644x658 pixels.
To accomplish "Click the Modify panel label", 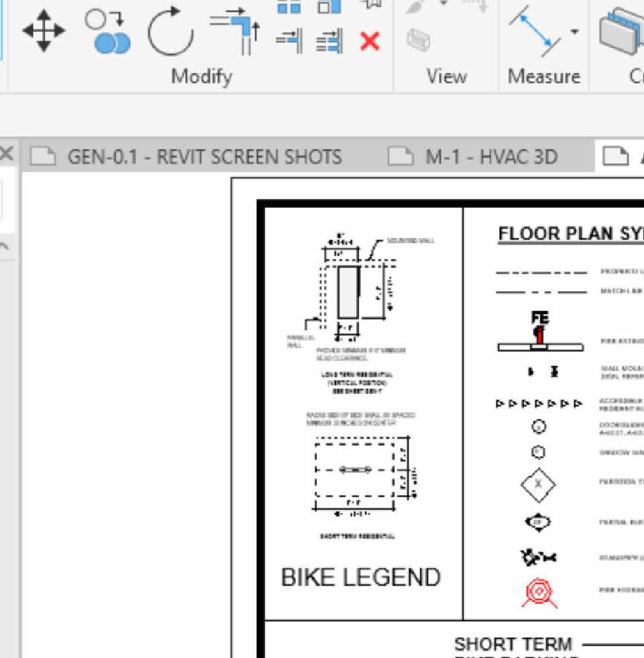I will [201, 76].
